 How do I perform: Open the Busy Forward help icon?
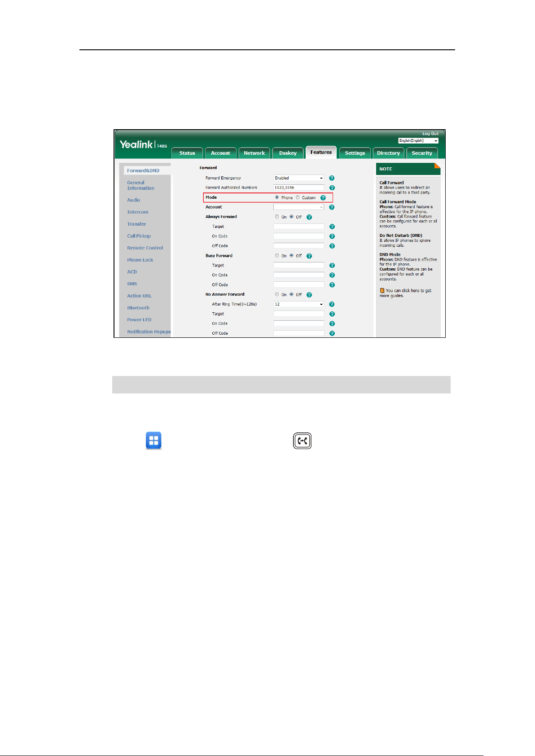[309, 256]
